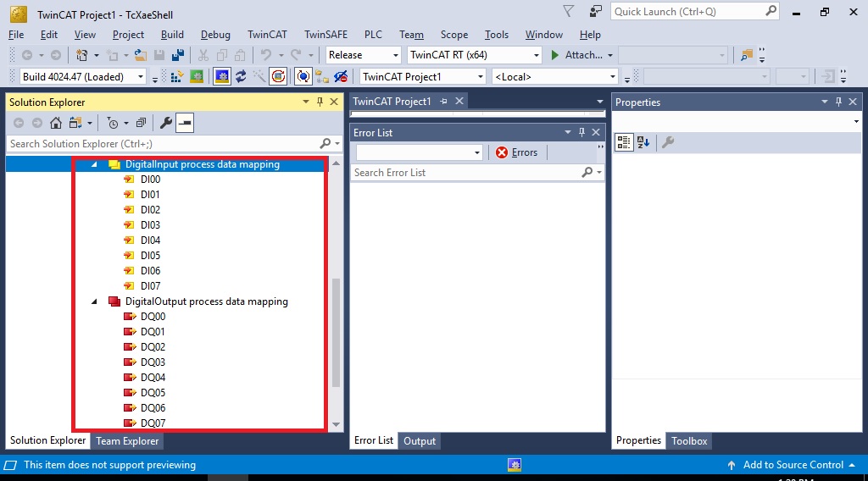868x481 pixels.
Task: Click Pending Changes Filter clock icon
Action: point(113,123)
